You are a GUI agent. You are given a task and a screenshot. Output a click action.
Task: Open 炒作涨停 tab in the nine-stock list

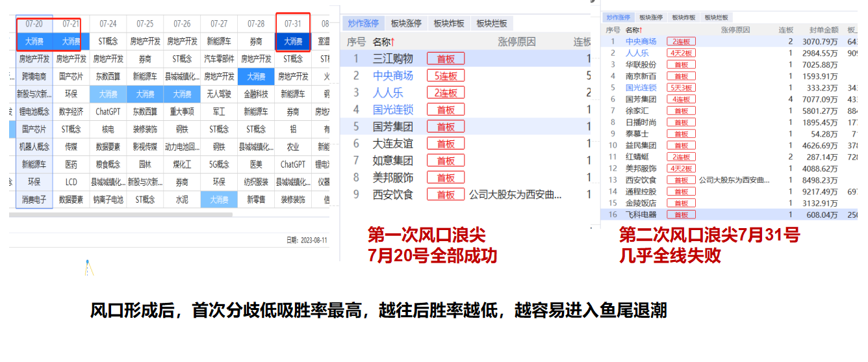(363, 23)
